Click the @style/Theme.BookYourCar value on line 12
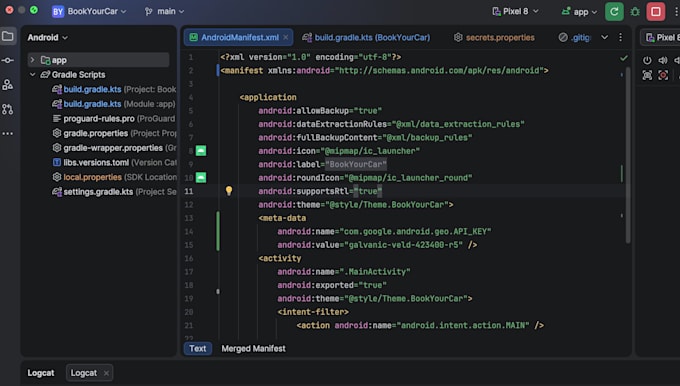Image resolution: width=680 pixels, height=386 pixels. click(x=387, y=205)
